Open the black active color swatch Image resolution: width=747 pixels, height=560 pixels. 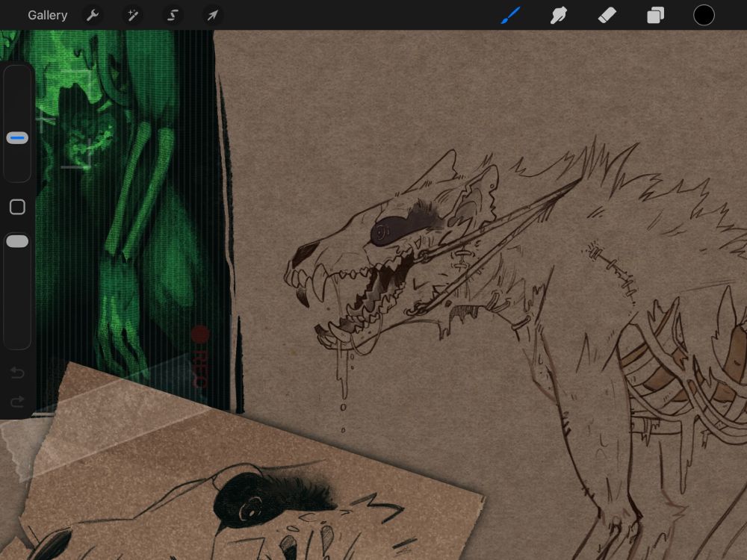click(x=704, y=15)
